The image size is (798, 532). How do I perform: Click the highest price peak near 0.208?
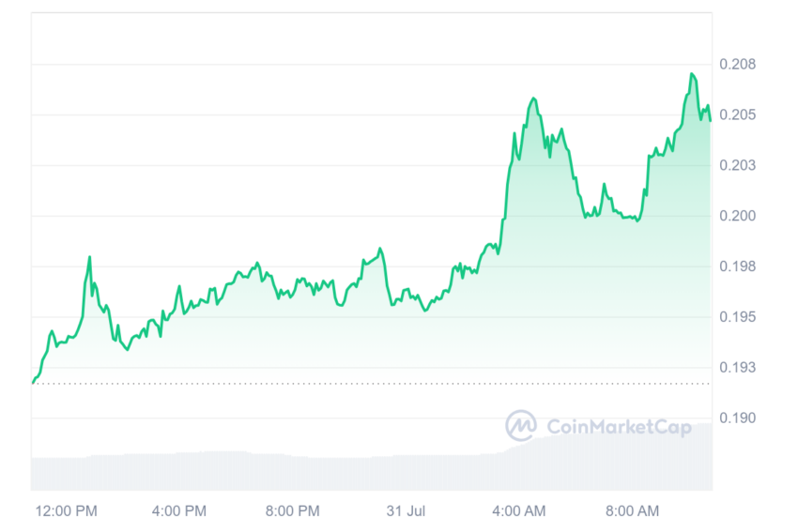click(692, 74)
